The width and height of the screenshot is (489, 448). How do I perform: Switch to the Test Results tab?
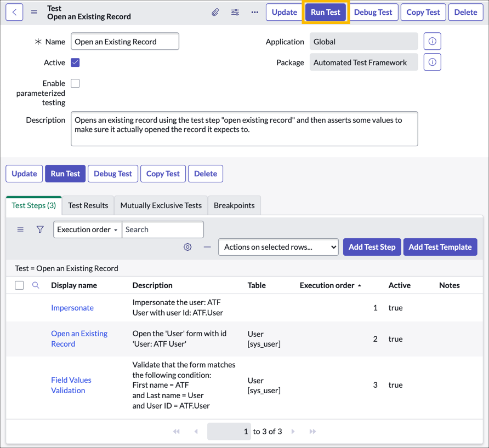[x=88, y=205]
